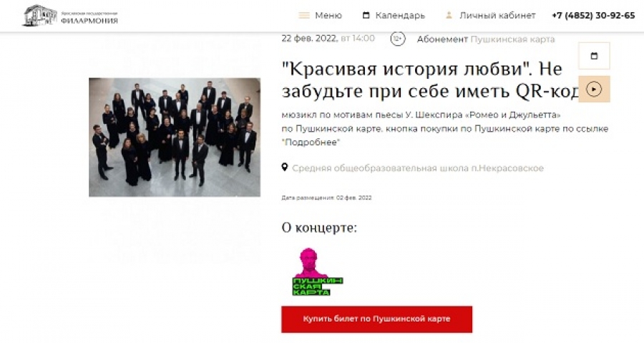
Task: Click the play video side button
Action: coord(594,89)
